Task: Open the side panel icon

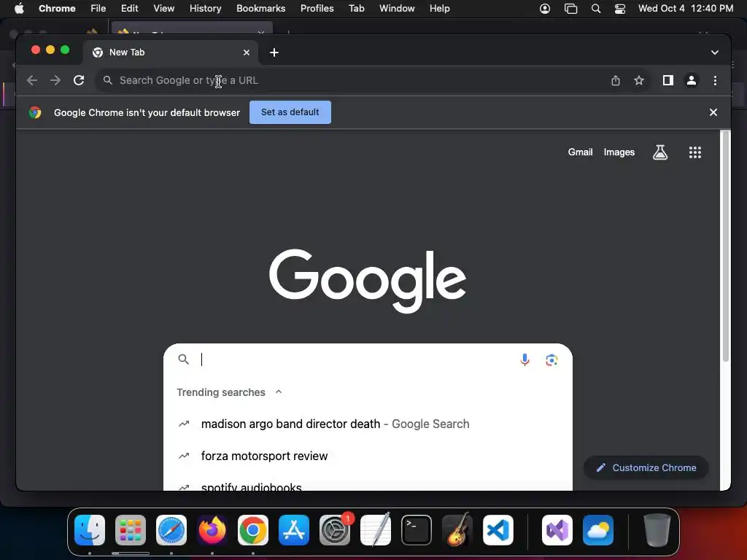Action: tap(668, 80)
